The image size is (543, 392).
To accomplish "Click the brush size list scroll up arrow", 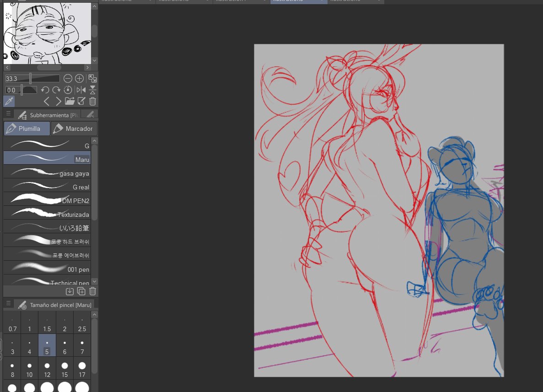I will (x=95, y=314).
